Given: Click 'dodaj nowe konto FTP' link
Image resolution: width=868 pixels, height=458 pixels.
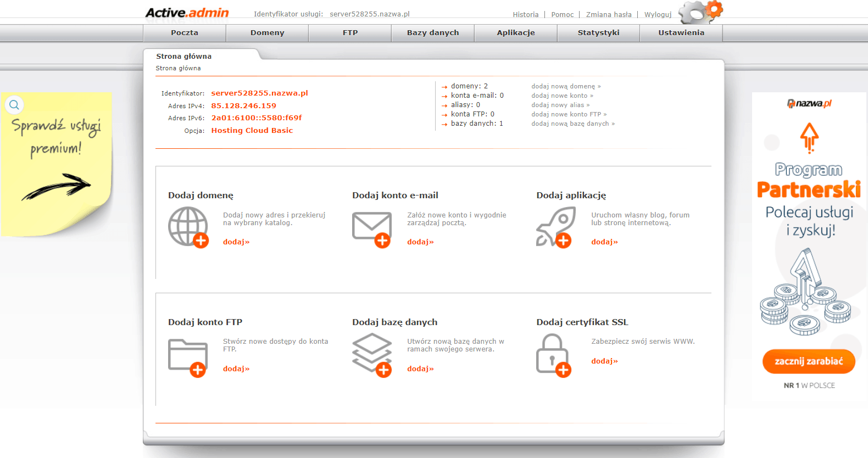Looking at the screenshot, I should (x=569, y=114).
